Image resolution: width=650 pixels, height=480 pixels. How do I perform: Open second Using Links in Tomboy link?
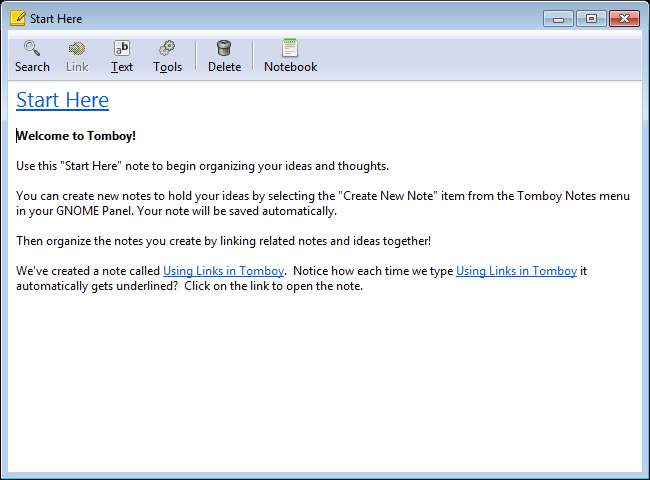[516, 271]
